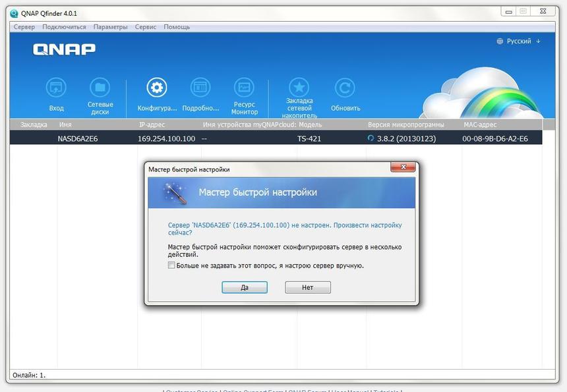Viewport: 567px width, 392px height.
Task: Click Закладка сетевой накопитель star icon
Action: pyautogui.click(x=299, y=85)
